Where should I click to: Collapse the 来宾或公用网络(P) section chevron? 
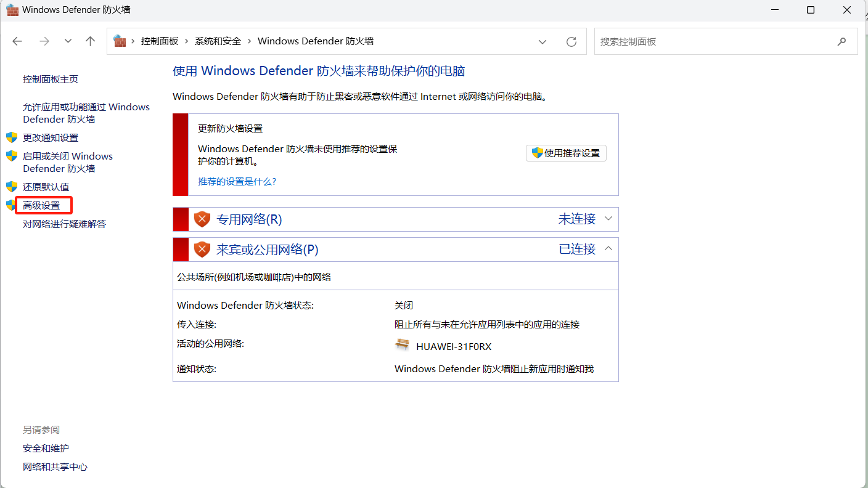click(608, 249)
